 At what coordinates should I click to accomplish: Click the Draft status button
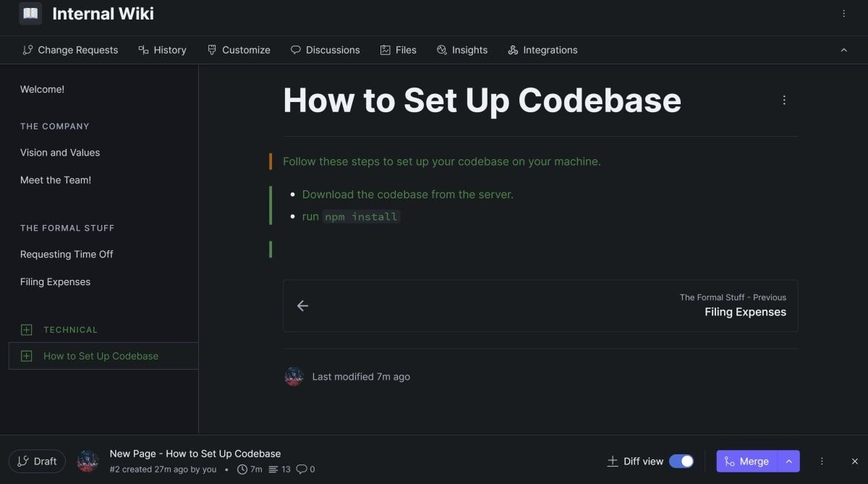[37, 462]
